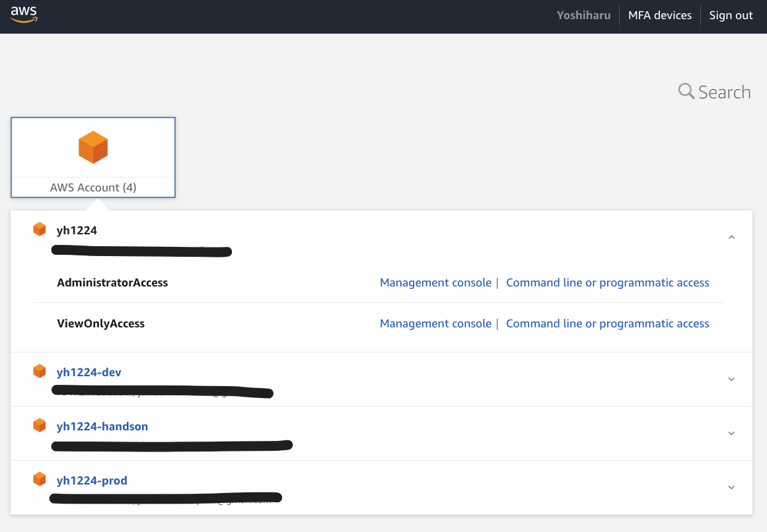Expand the yh1224-dev account chevron

tap(731, 379)
